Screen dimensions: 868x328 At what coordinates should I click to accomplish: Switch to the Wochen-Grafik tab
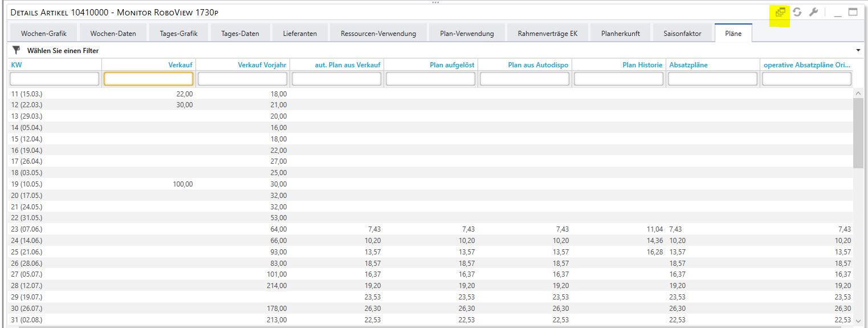(x=44, y=34)
